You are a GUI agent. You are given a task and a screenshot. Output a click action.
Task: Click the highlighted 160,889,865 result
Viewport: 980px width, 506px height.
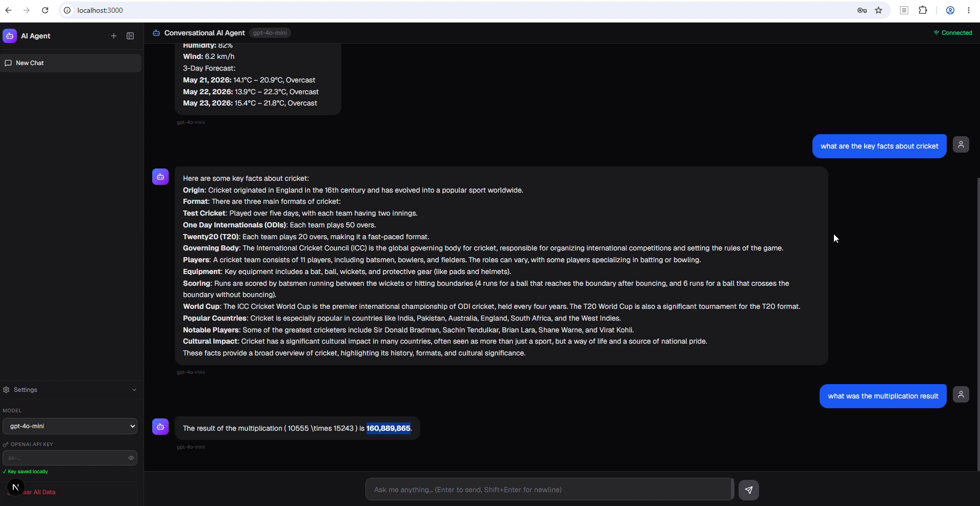tap(389, 428)
